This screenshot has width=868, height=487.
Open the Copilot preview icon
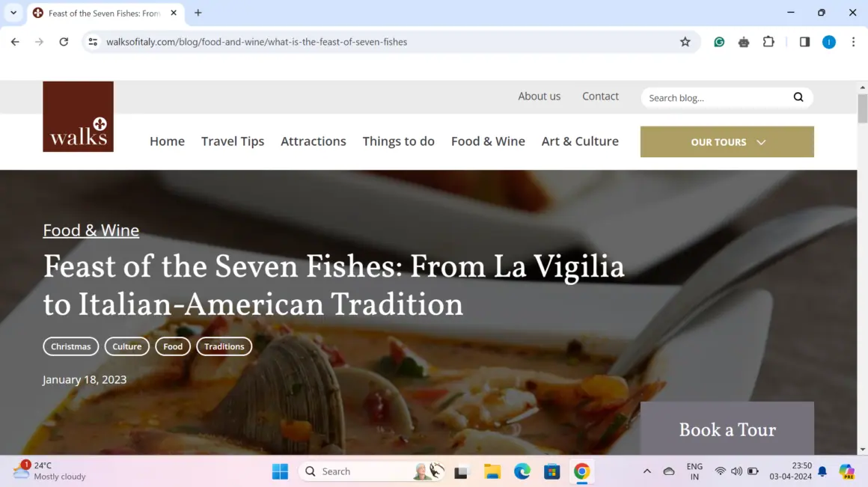tap(846, 471)
